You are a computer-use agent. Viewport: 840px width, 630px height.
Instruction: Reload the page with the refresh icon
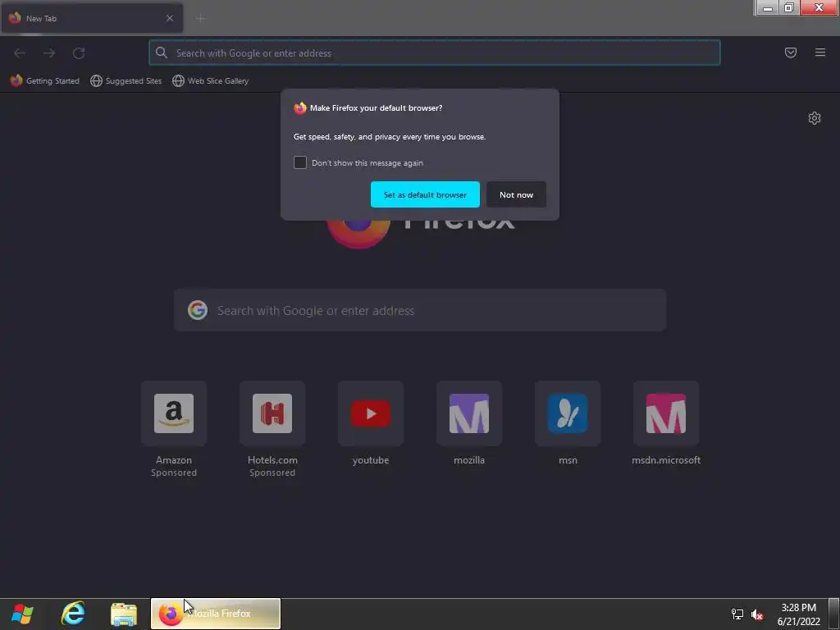tap(79, 53)
